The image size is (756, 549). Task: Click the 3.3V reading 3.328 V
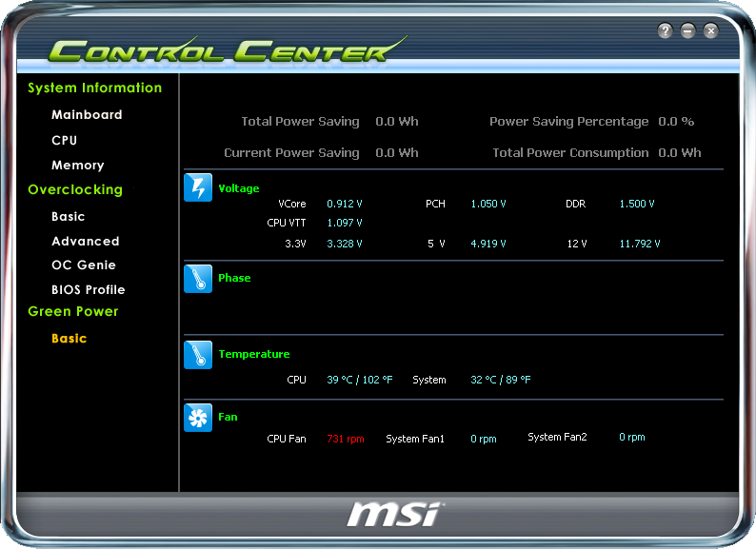coord(345,244)
